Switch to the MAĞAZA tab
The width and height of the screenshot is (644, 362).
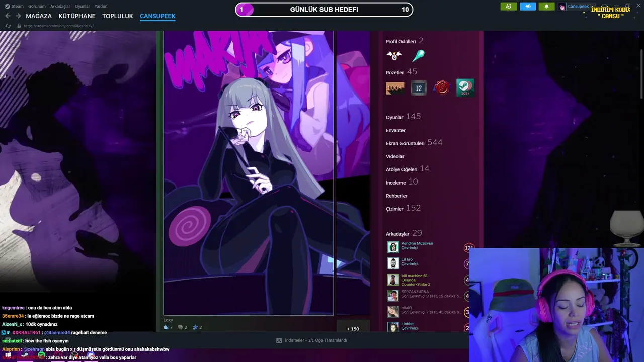(x=39, y=16)
